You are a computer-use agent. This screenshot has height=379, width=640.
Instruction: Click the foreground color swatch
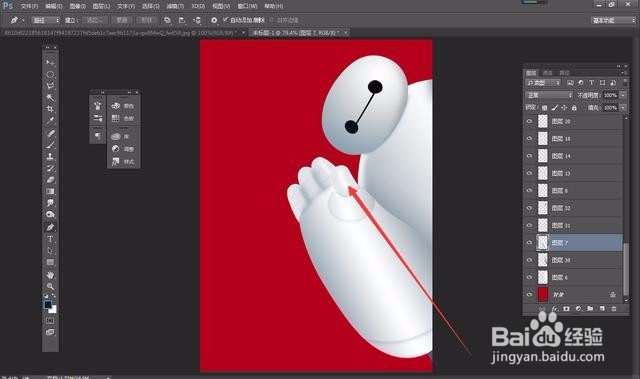click(48, 305)
